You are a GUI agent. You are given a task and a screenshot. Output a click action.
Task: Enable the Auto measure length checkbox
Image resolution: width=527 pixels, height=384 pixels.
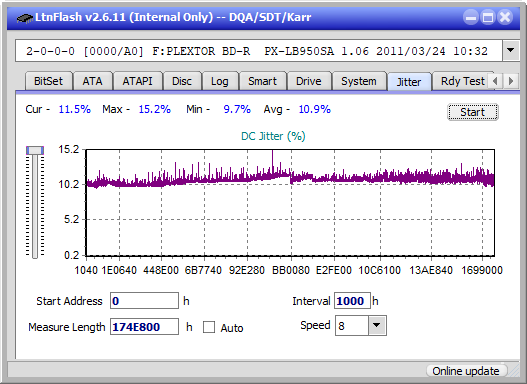pos(209,327)
